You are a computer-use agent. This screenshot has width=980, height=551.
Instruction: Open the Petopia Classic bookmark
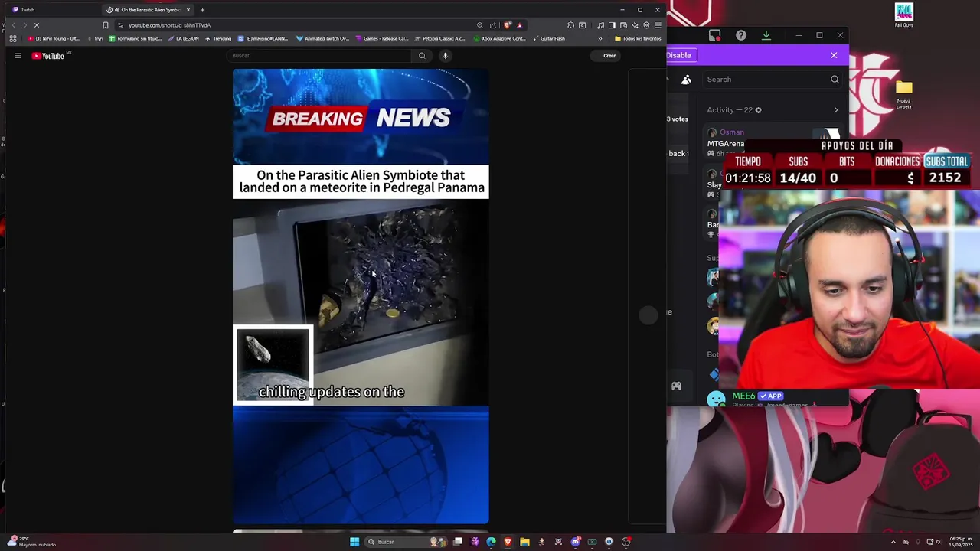tap(439, 38)
